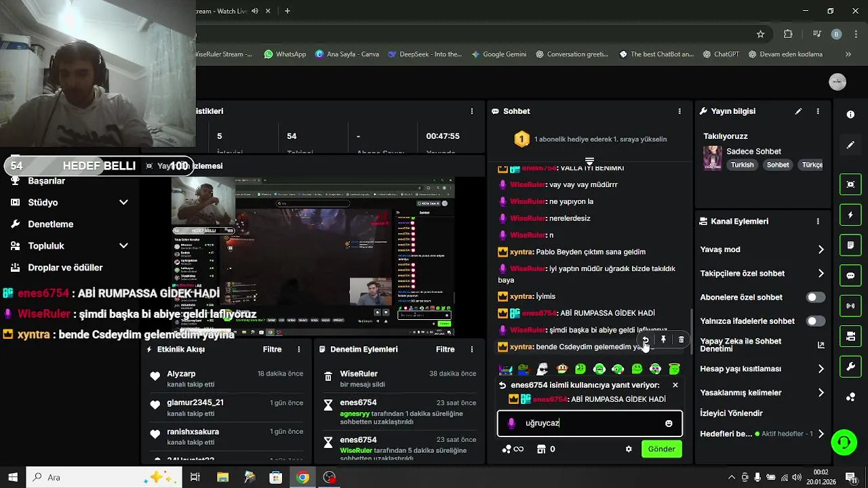Toggle the stream preview panel icon
Image resolution: width=868 pixels, height=488 pixels.
pyautogui.click(x=850, y=184)
